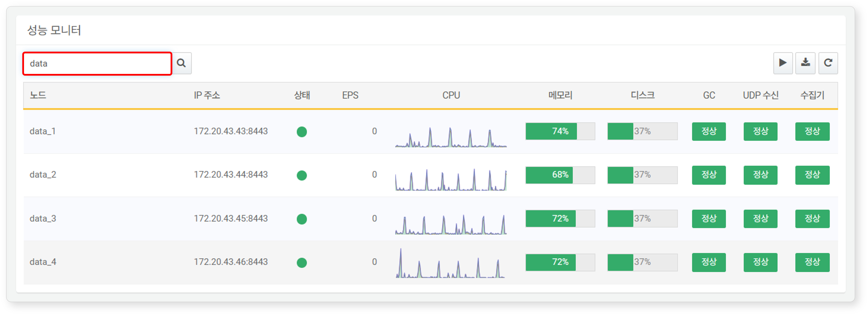
Task: Click the UDP 수신 정상 badge for data_1
Action: 760,131
